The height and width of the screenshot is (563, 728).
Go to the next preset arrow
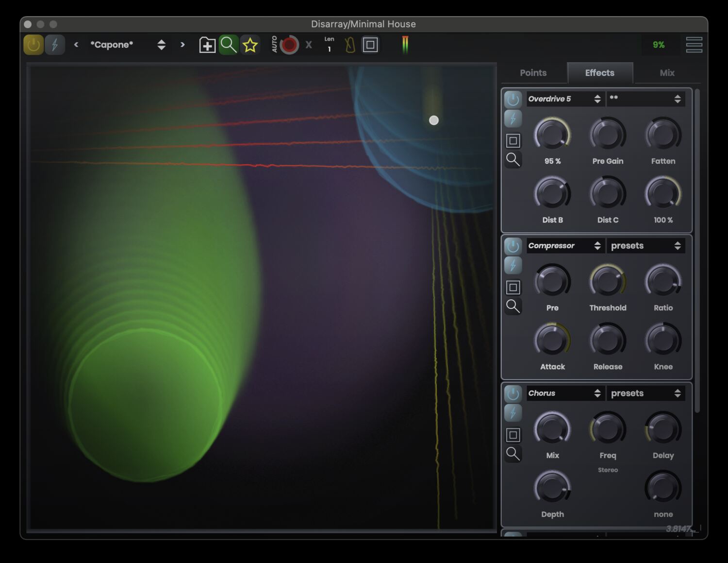point(182,45)
